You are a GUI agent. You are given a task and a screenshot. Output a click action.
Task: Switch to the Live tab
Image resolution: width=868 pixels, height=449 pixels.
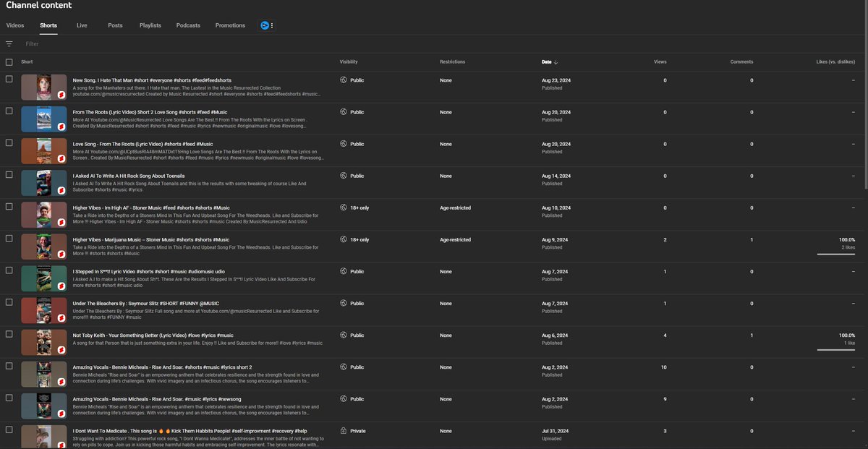pos(82,25)
